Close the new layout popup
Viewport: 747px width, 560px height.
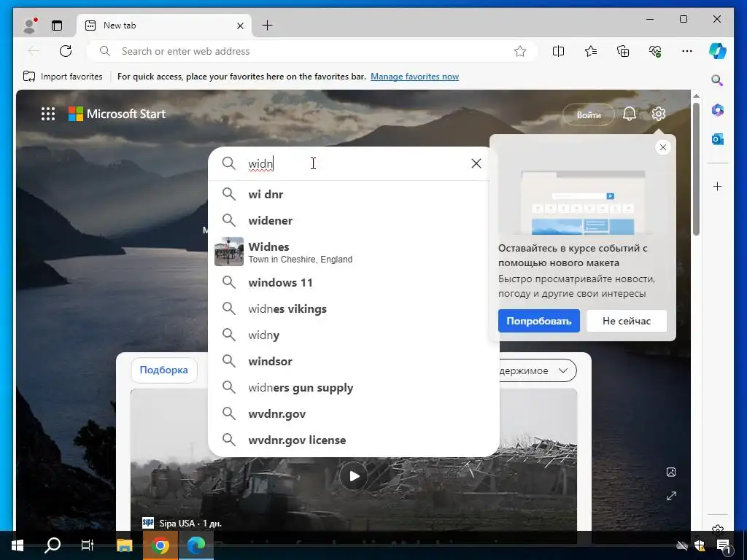pyautogui.click(x=663, y=147)
